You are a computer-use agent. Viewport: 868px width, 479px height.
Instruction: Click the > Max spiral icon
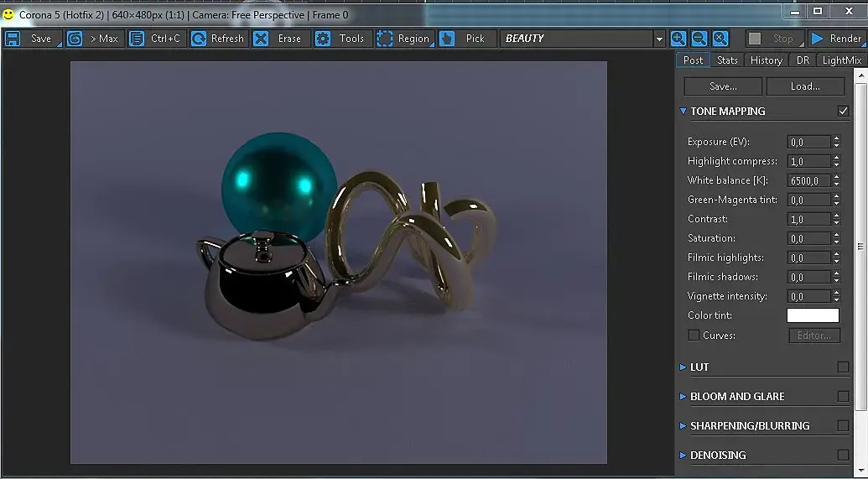click(x=75, y=39)
